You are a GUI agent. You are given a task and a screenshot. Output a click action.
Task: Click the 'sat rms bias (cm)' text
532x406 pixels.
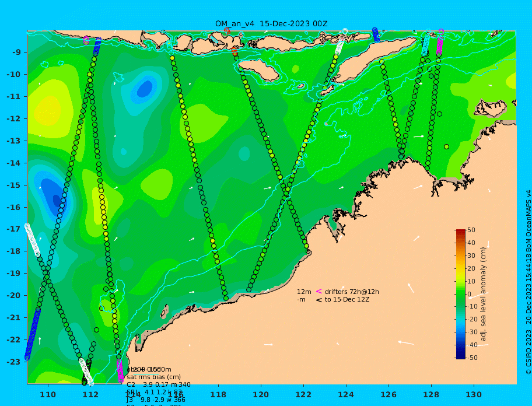coord(153,377)
